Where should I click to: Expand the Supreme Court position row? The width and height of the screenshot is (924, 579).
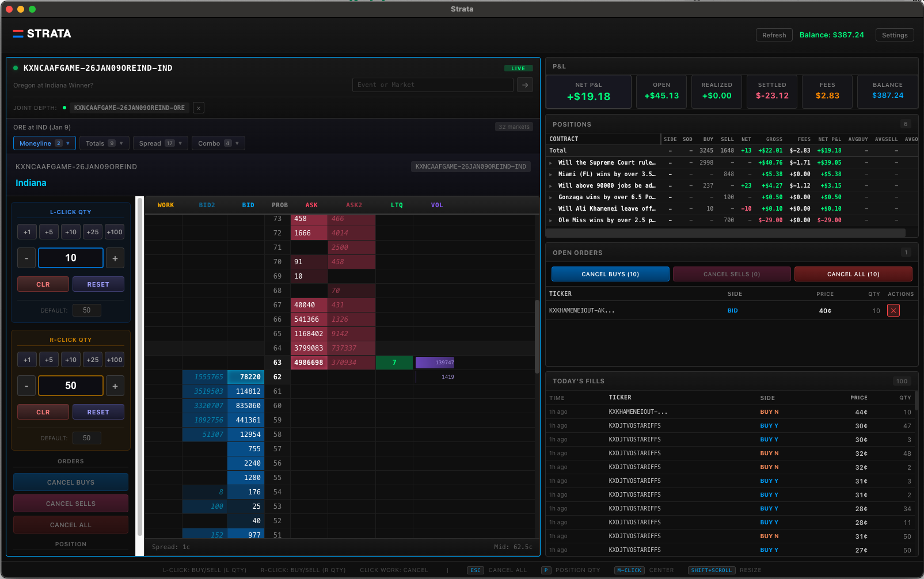pyautogui.click(x=551, y=163)
